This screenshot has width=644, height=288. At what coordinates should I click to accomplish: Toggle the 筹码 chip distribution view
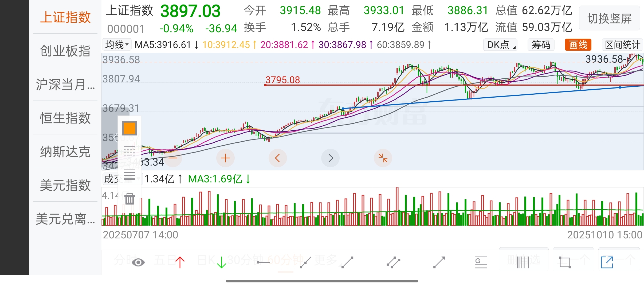pyautogui.click(x=541, y=45)
